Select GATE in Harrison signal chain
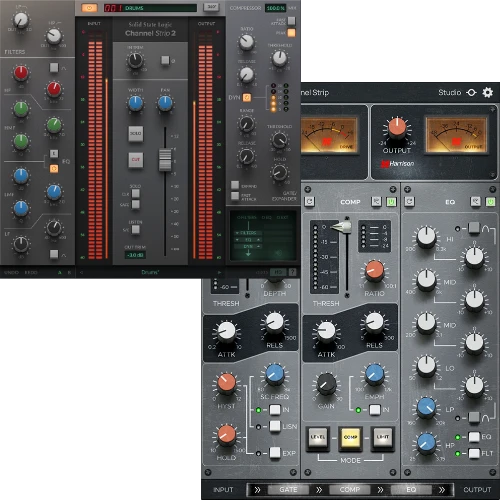 pos(288,490)
